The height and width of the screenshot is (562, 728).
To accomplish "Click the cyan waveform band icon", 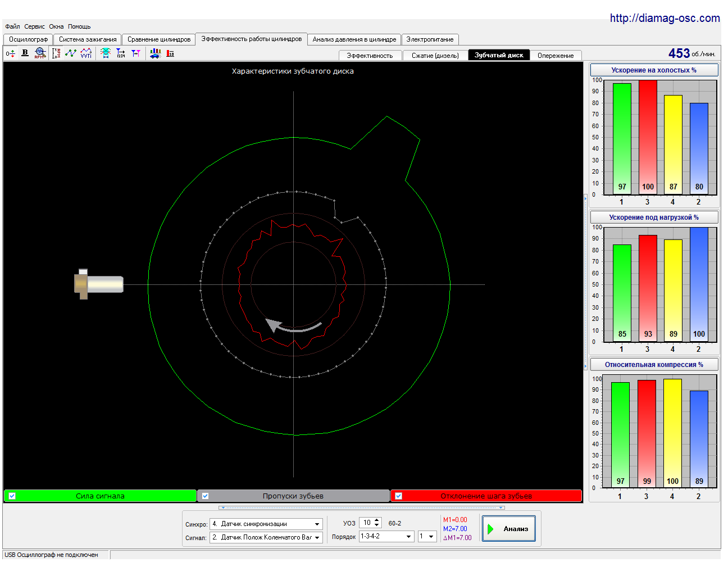I will tap(106, 53).
